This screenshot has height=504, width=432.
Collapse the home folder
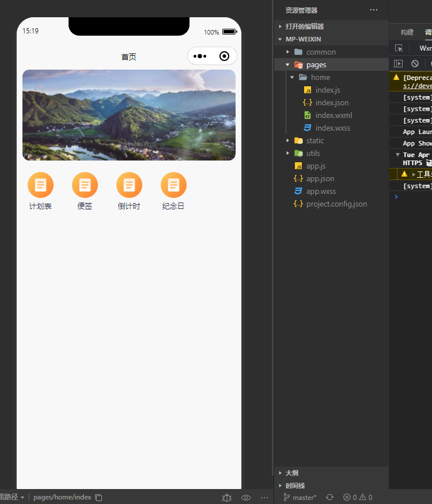332,78
